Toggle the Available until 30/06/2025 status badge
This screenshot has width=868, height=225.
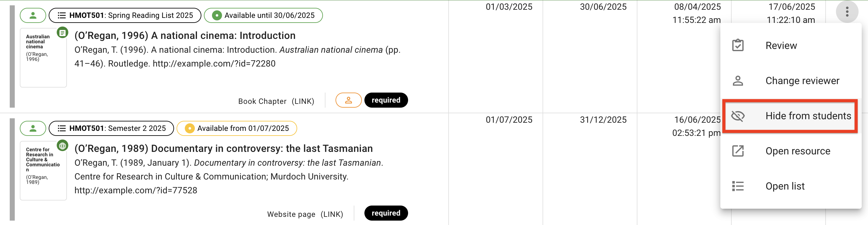[263, 15]
